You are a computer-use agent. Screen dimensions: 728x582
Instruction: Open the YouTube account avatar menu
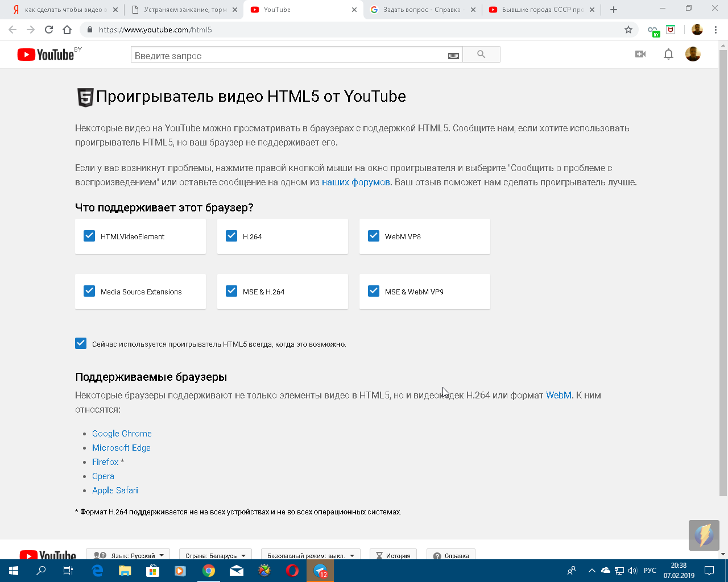pyautogui.click(x=693, y=54)
